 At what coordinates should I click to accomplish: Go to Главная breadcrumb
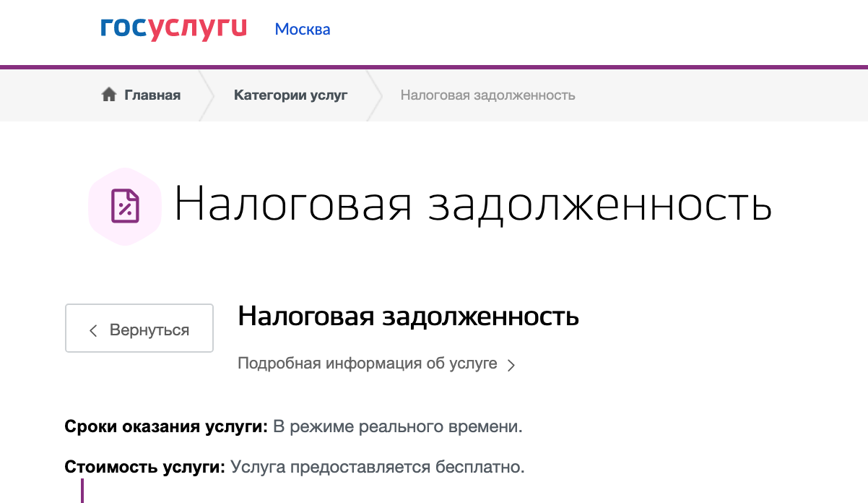(152, 95)
